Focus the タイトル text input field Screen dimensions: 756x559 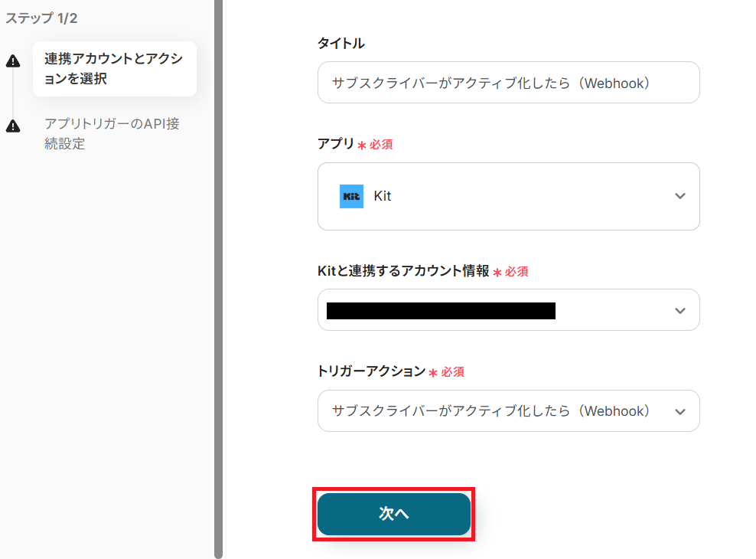tap(508, 83)
